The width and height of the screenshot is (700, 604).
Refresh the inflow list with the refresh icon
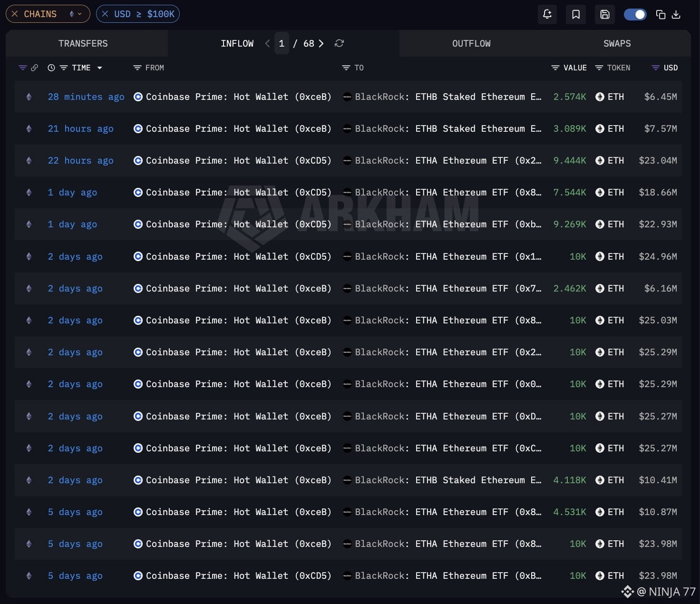[339, 43]
